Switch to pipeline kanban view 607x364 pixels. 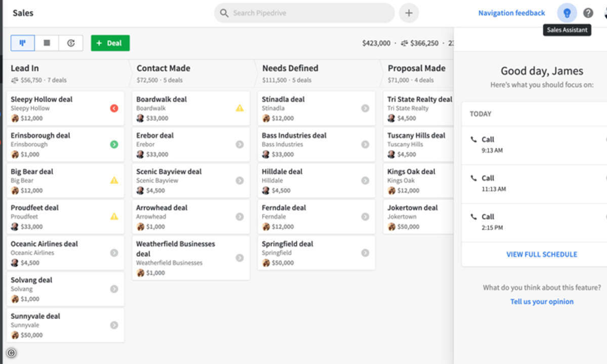pyautogui.click(x=23, y=43)
